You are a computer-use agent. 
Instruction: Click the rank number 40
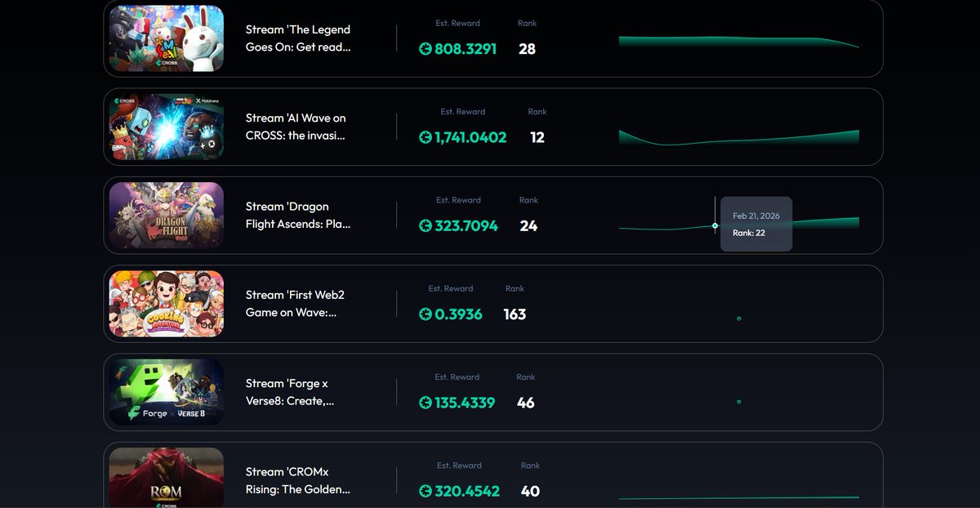(531, 492)
